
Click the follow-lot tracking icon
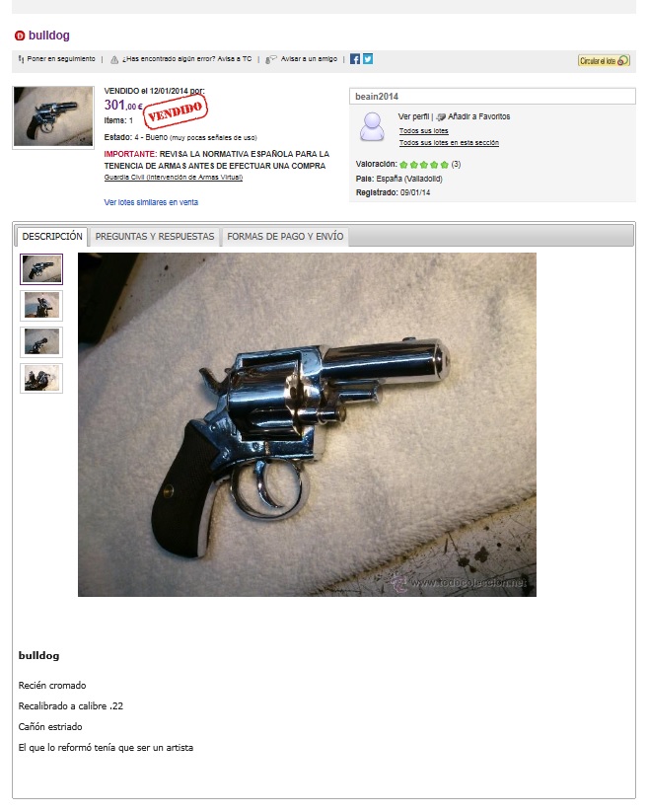pos(21,59)
